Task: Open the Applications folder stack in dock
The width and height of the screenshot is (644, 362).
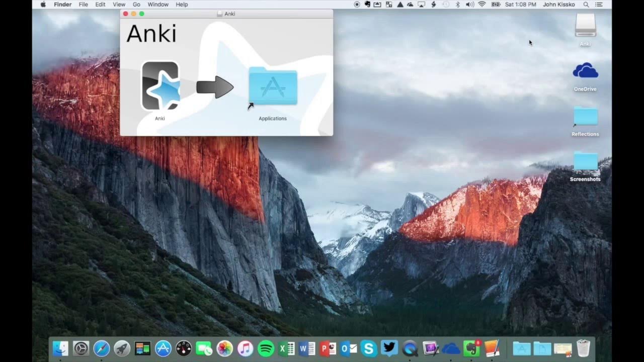Action: (x=522, y=348)
